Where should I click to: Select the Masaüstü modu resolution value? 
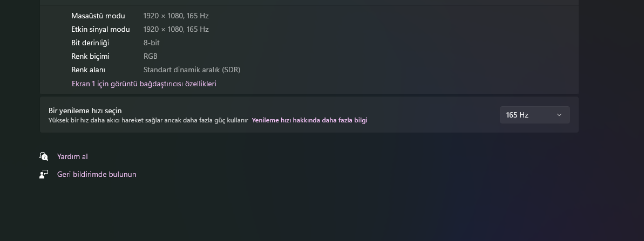pos(175,16)
